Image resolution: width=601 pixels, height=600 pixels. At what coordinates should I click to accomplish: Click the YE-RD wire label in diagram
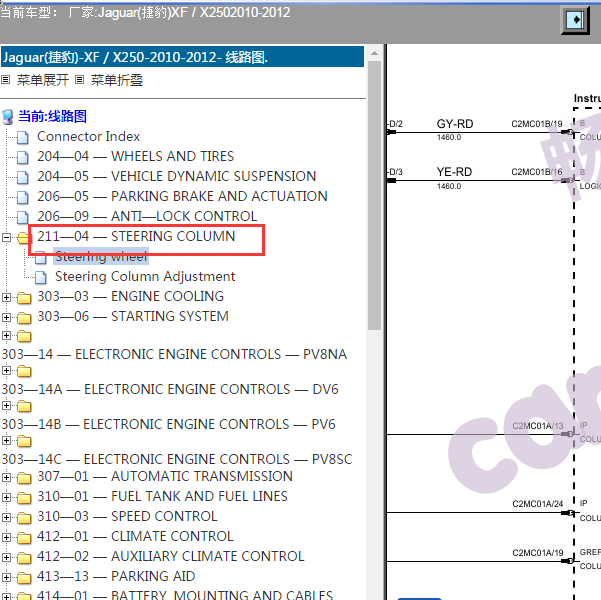tap(454, 172)
